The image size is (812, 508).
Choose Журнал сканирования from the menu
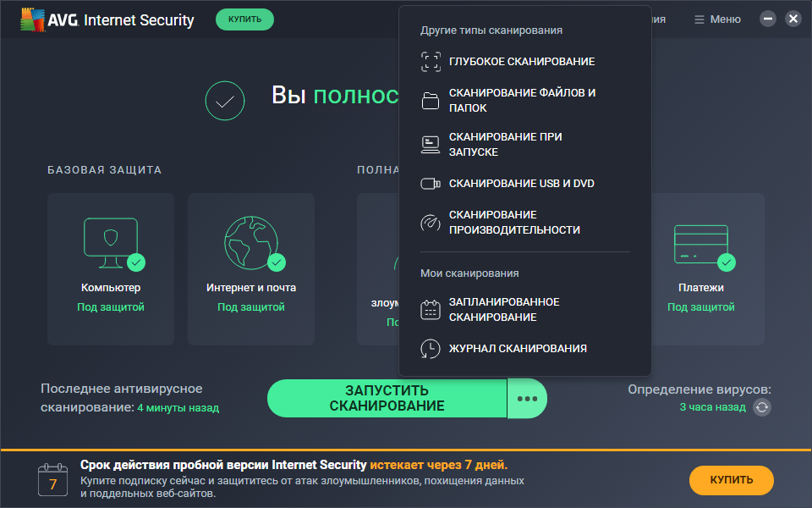click(518, 349)
